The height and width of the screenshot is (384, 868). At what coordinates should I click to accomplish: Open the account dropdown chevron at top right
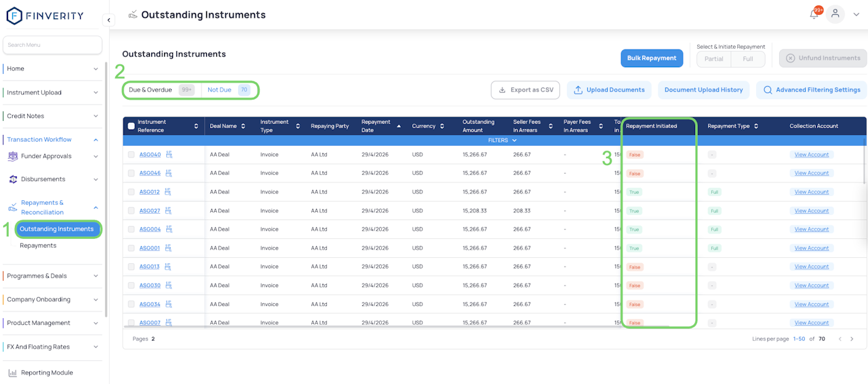[x=856, y=14]
